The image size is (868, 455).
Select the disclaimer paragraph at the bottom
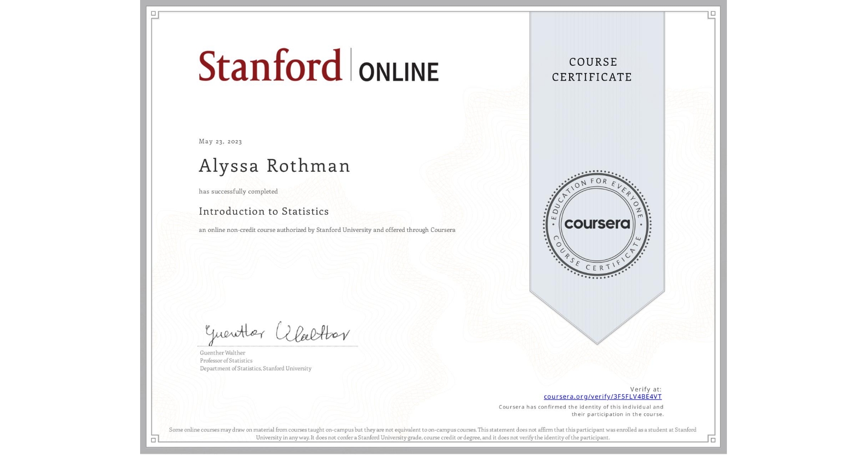(433, 433)
